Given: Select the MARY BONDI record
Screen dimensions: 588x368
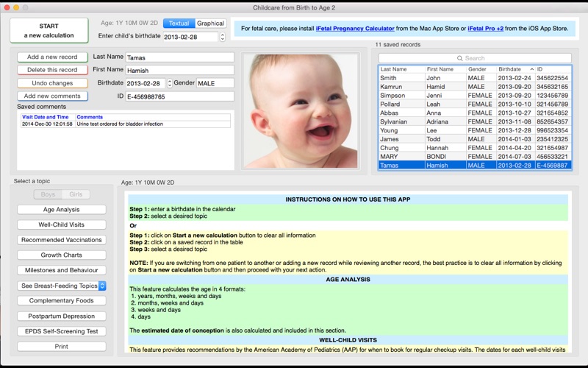Looking at the screenshot, I should coord(475,157).
